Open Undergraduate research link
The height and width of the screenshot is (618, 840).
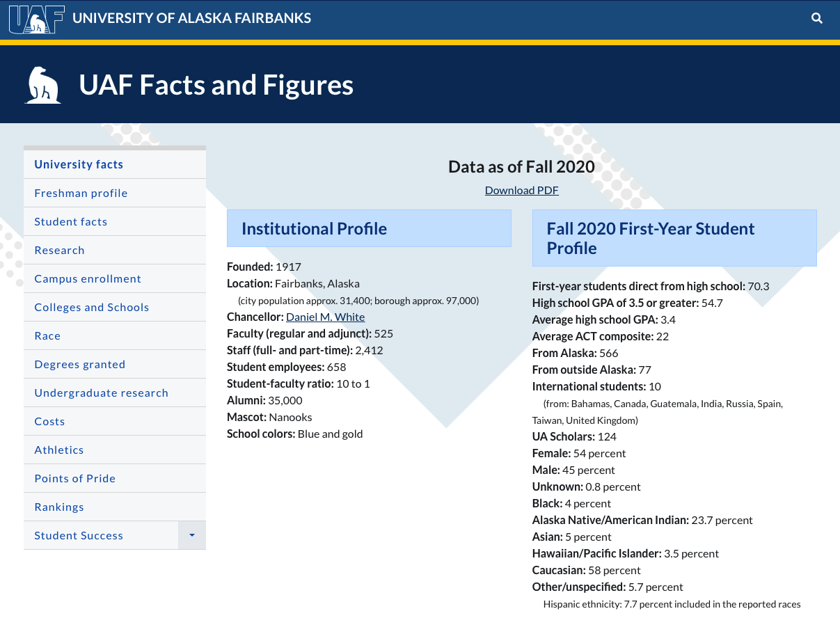click(101, 393)
